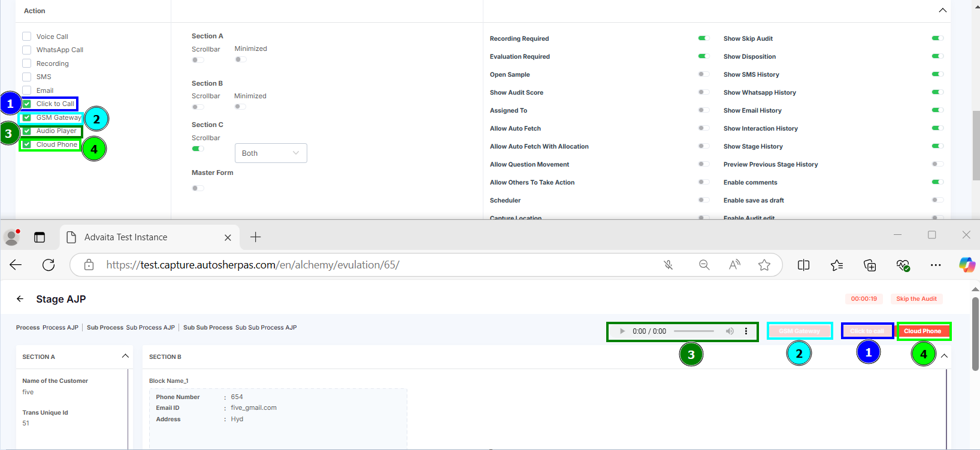Open a new browser tab
980x450 pixels.
pyautogui.click(x=255, y=237)
